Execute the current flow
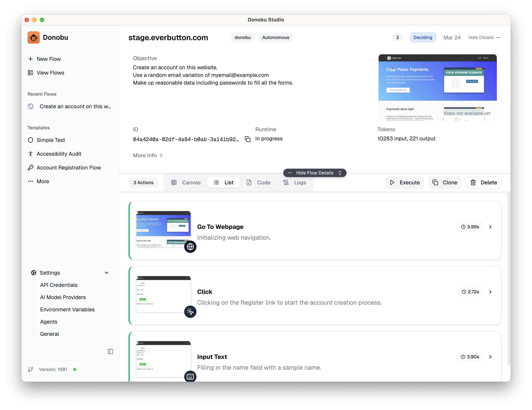 pyautogui.click(x=404, y=182)
